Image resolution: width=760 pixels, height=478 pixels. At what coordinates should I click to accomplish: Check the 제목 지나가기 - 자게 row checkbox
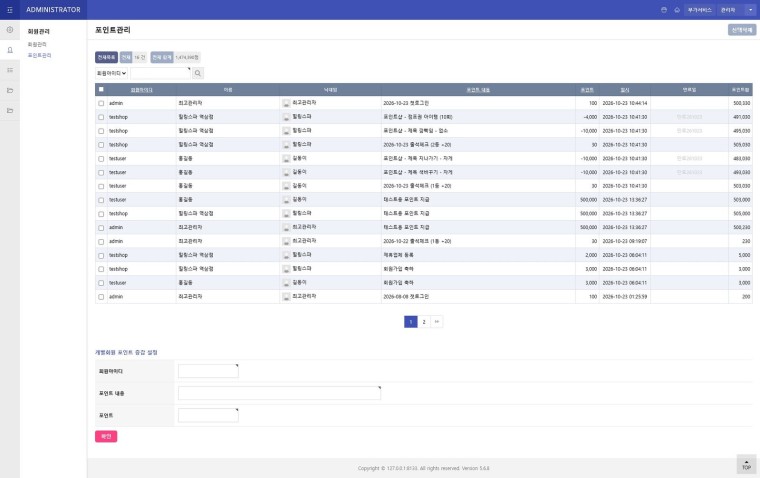(101, 159)
